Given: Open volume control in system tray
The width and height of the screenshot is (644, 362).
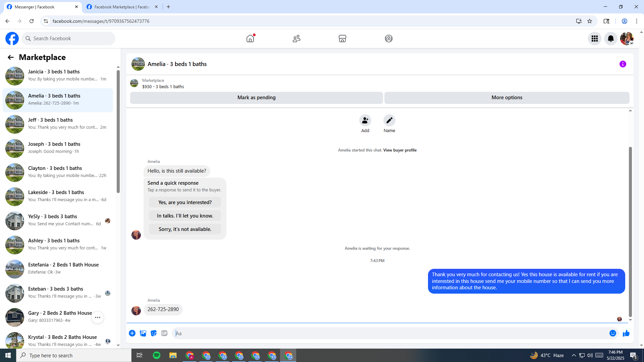Looking at the screenshot, I should point(590,355).
